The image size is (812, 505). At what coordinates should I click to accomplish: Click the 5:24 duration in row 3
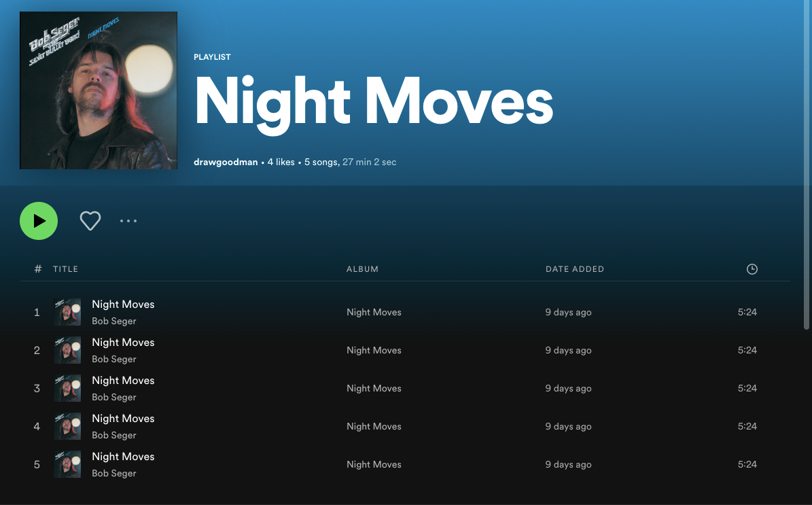pos(747,388)
